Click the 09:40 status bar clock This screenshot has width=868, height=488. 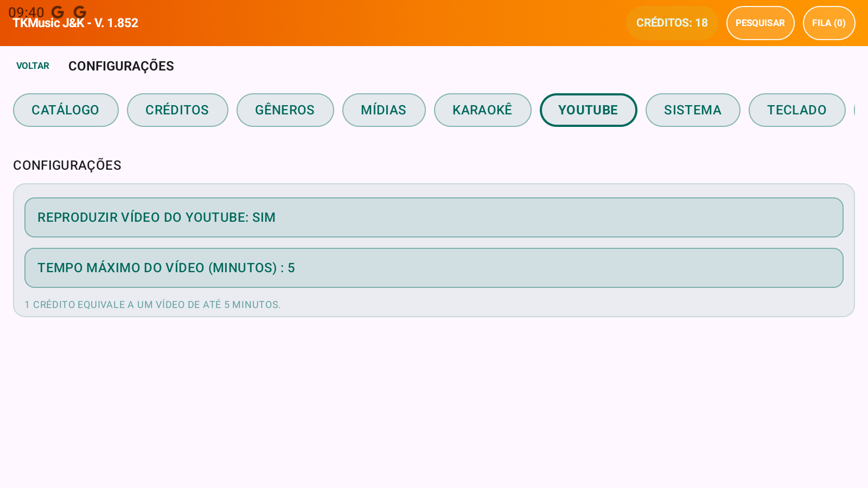(x=26, y=12)
